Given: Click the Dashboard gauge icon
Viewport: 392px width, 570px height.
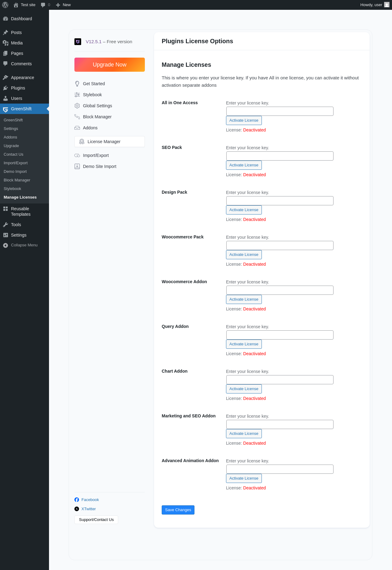Looking at the screenshot, I should 6,19.
